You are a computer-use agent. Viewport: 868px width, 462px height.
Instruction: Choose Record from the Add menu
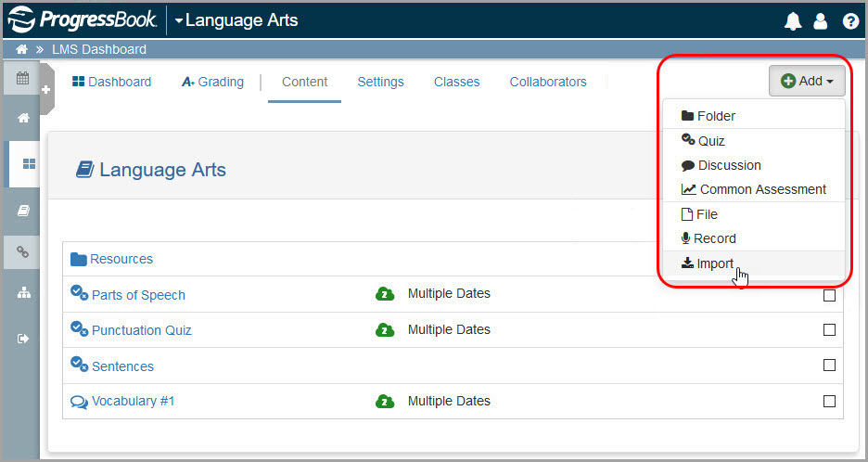[x=753, y=238]
